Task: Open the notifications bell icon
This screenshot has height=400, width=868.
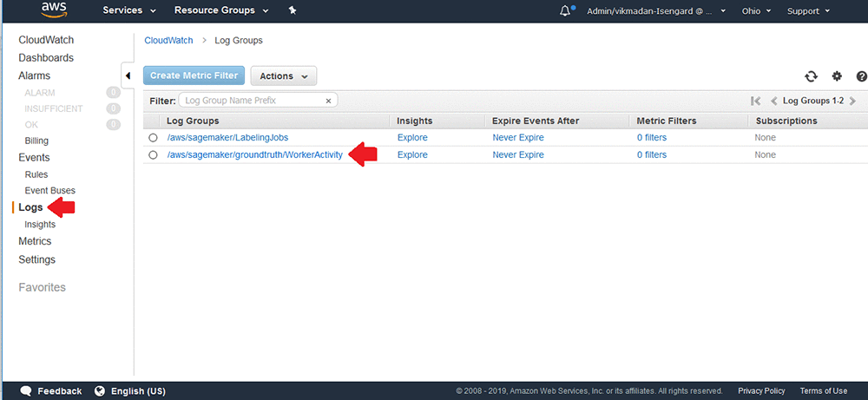Action: pos(565,10)
